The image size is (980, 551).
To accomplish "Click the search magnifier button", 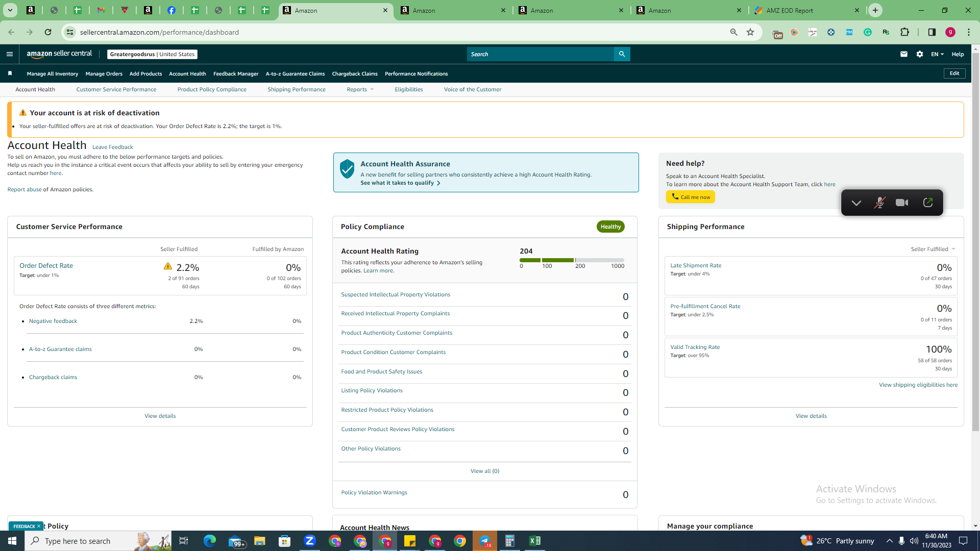I will point(622,54).
